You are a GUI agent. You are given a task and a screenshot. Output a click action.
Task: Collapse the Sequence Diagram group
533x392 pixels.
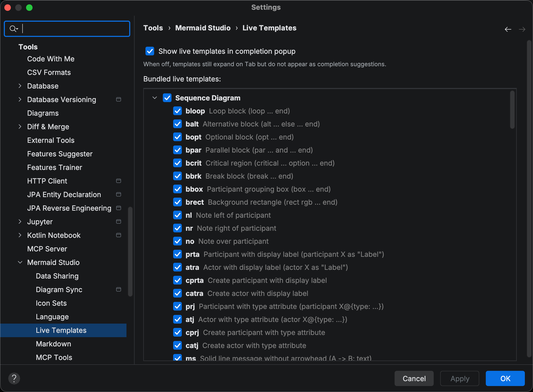point(155,98)
